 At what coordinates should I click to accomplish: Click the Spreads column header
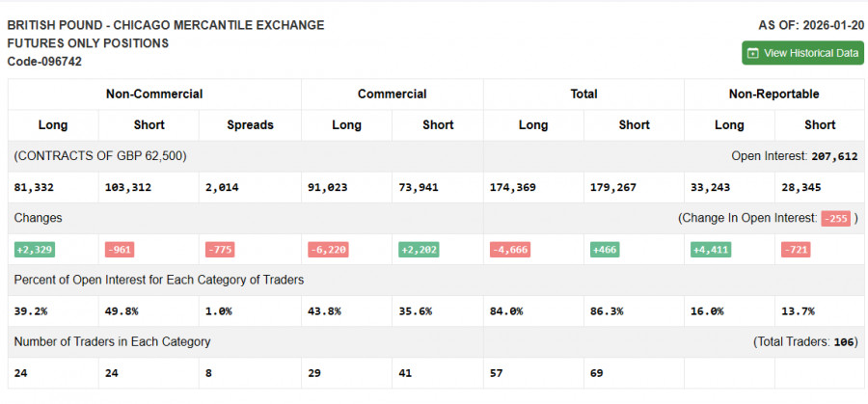(250, 125)
